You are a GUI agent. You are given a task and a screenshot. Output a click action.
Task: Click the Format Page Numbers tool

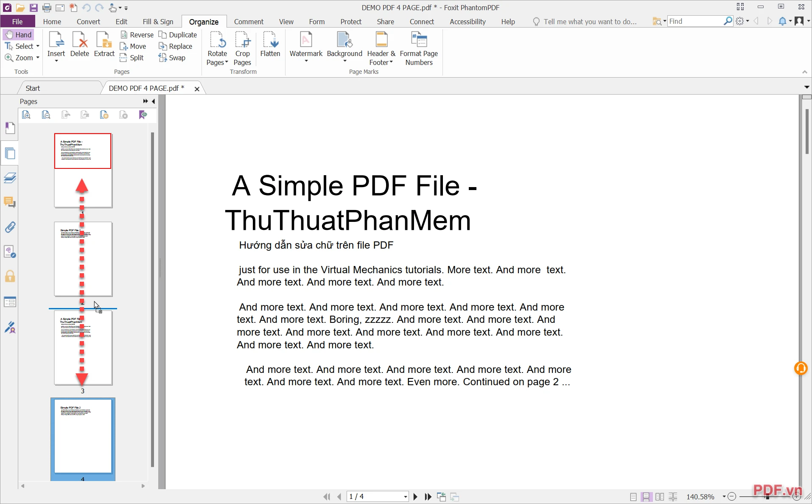tap(419, 48)
